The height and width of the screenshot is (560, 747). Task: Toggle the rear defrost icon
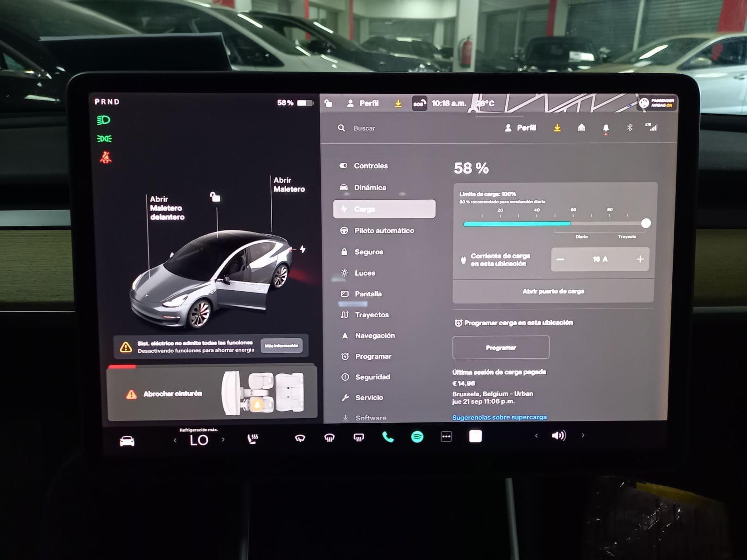tap(359, 437)
